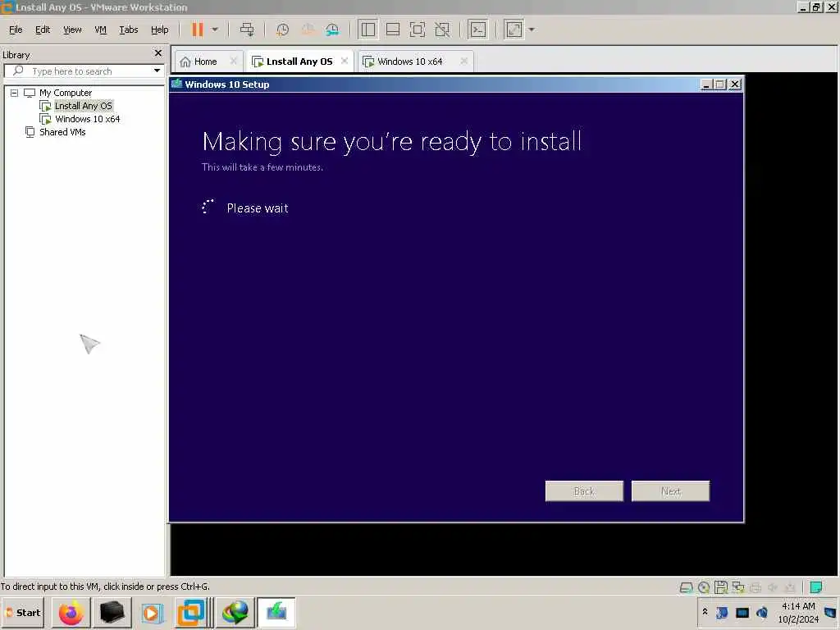Image resolution: width=840 pixels, height=630 pixels.
Task: Click the floppy drive status bar icon
Action: coord(720,587)
